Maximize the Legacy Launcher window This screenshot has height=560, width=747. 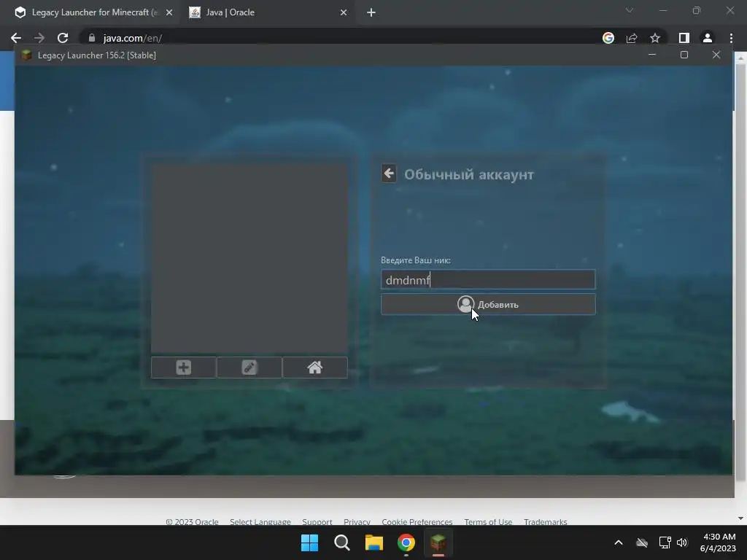click(684, 55)
